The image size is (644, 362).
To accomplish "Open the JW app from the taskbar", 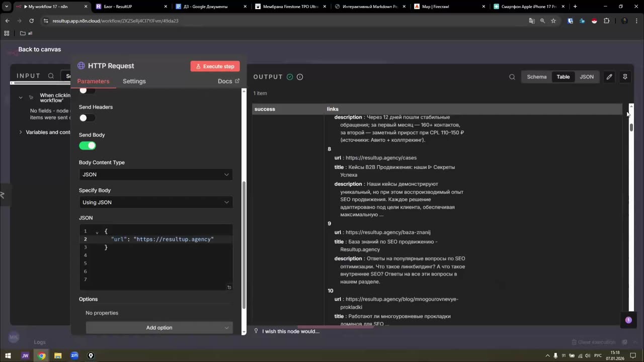I will tap(25, 355).
